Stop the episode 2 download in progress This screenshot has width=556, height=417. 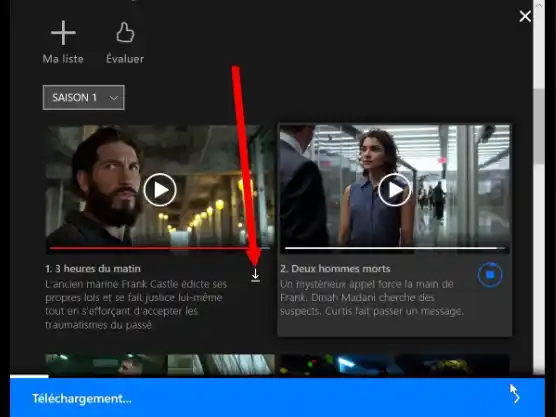pos(490,274)
